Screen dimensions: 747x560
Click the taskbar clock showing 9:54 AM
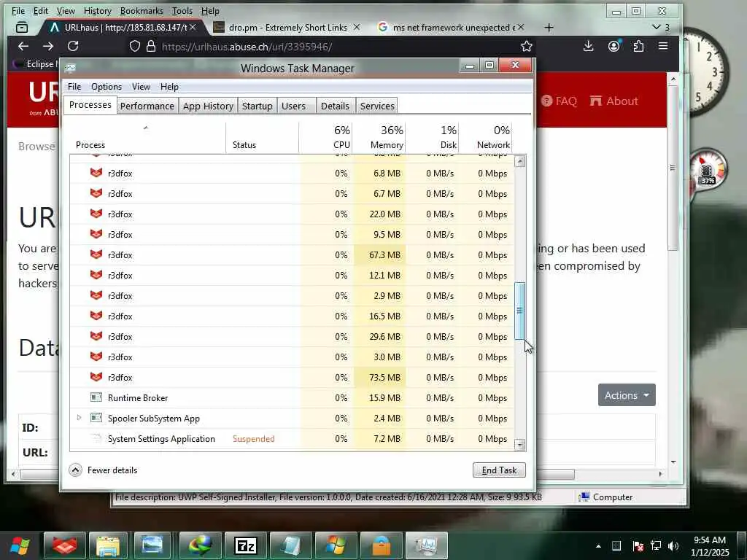pos(710,546)
